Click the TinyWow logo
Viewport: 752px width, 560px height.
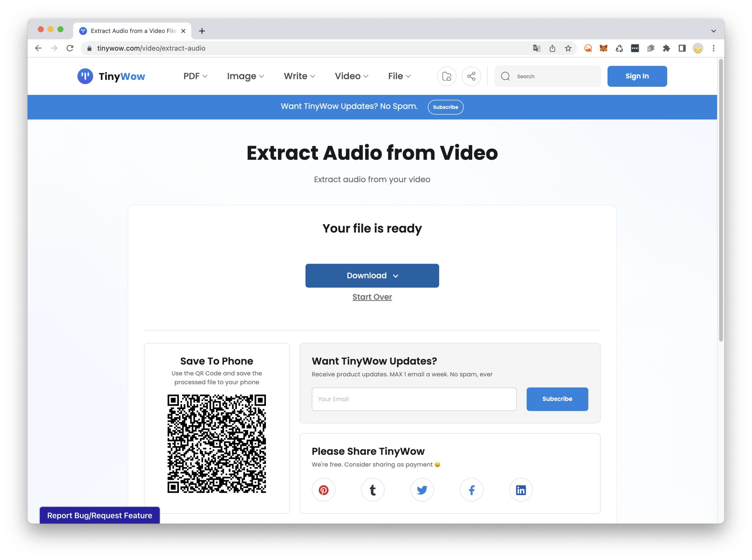pyautogui.click(x=111, y=76)
